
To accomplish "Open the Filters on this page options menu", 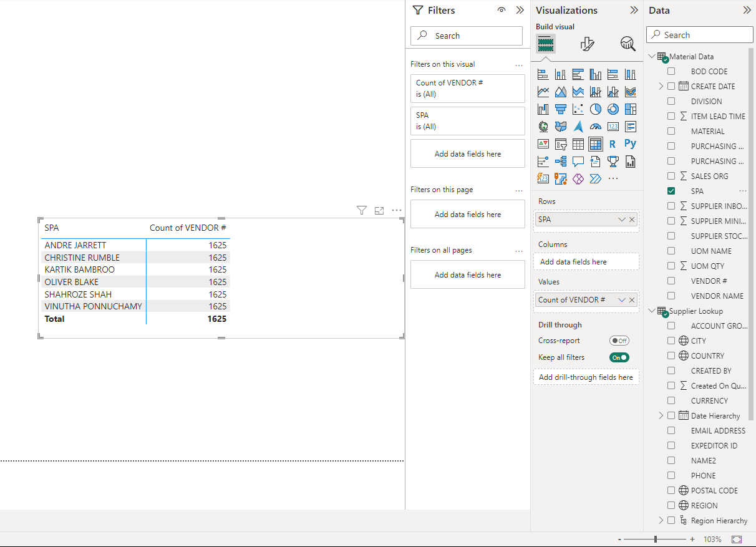I will 519,190.
